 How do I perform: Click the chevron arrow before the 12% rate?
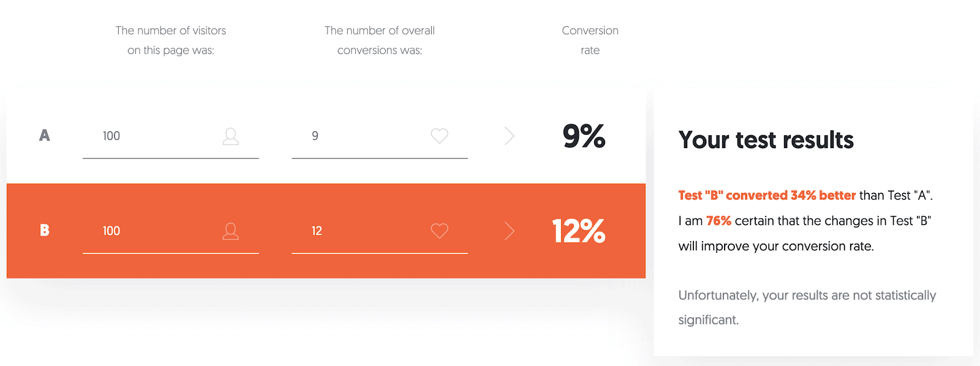point(509,231)
